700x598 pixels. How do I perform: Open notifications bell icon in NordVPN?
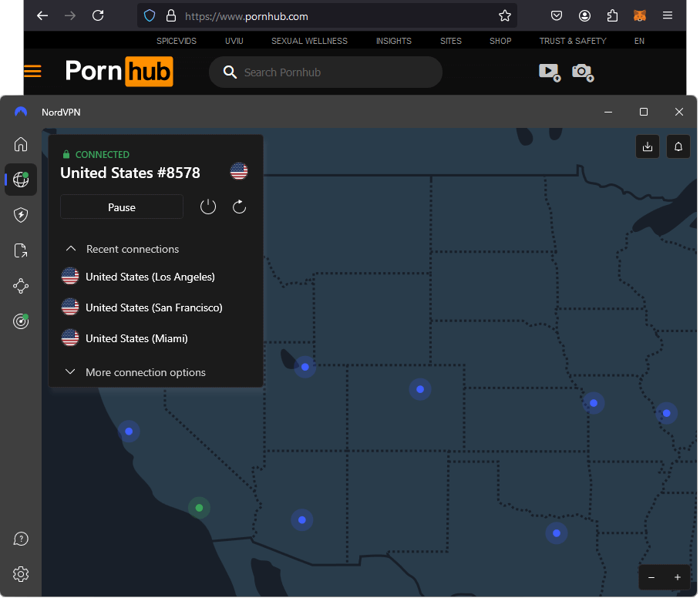tap(678, 147)
